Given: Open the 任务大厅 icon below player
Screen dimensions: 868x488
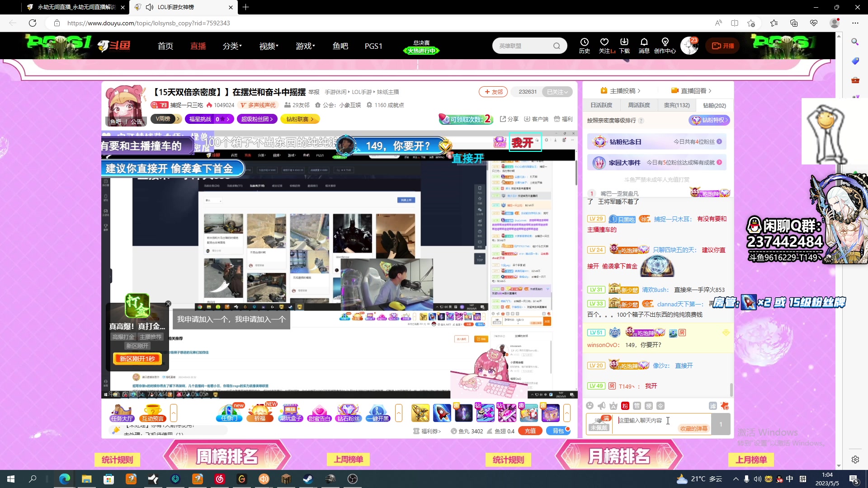Looking at the screenshot, I should pyautogui.click(x=122, y=413).
